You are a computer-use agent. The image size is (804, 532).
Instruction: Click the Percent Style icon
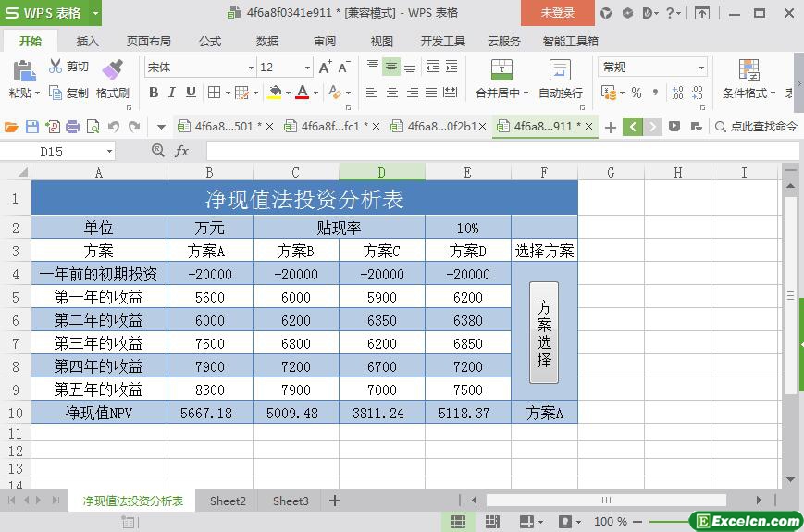(x=637, y=93)
